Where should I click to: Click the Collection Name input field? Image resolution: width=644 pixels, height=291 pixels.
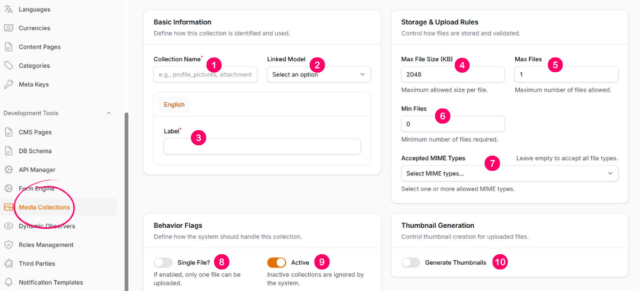click(x=205, y=75)
